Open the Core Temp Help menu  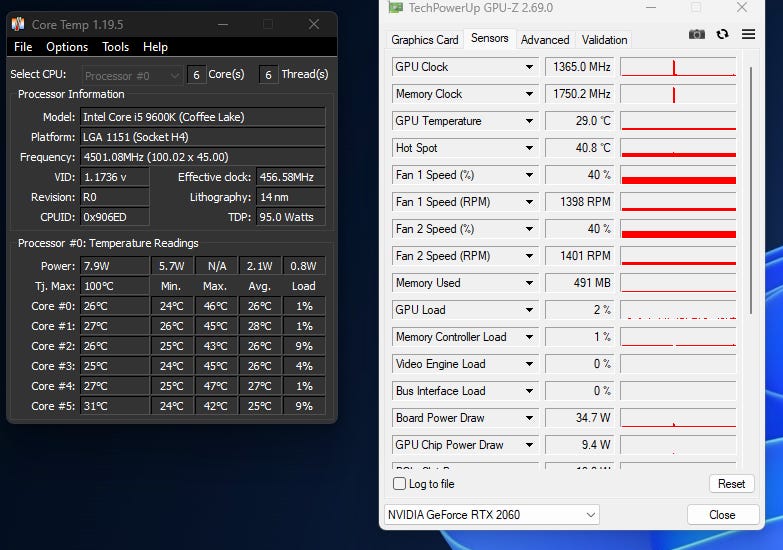click(x=155, y=47)
